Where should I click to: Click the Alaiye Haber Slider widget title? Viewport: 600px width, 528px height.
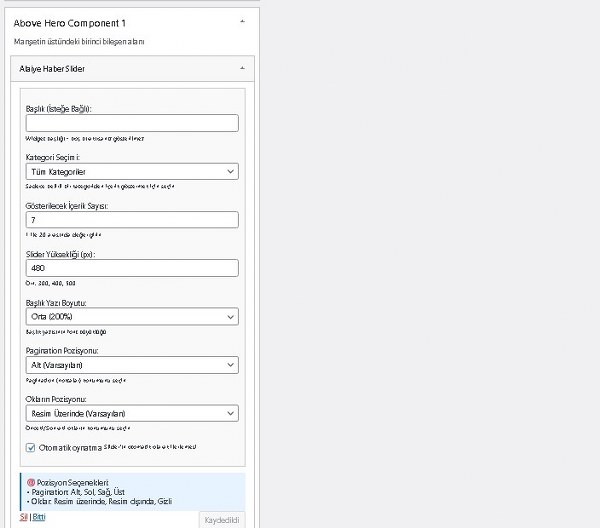point(52,69)
